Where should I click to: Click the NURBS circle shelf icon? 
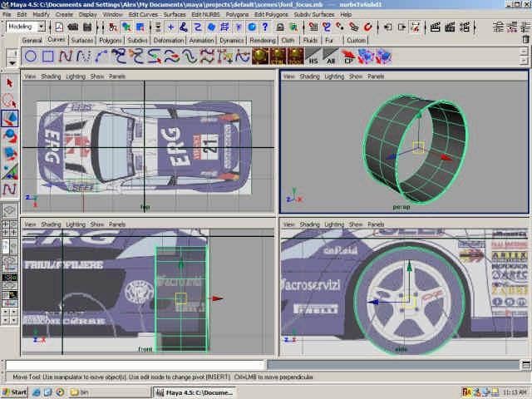30,57
